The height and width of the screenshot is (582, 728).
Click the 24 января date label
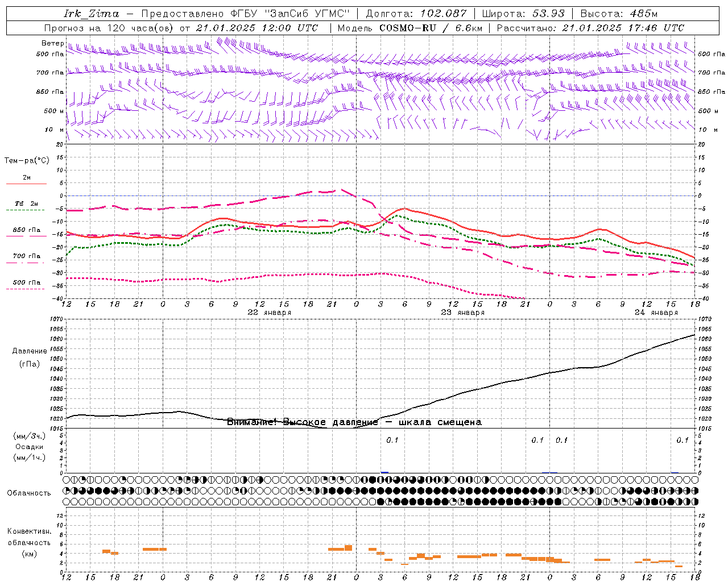coord(656,313)
